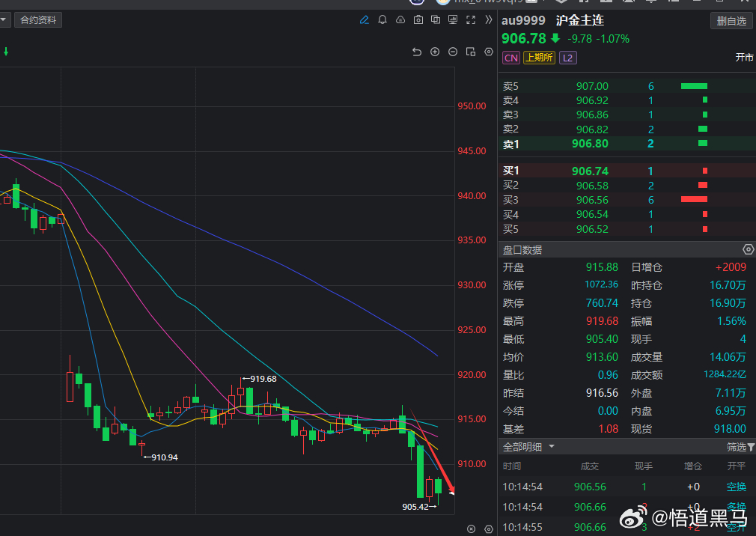Select the 卖3 price 906.86
The image size is (756, 536).
(x=592, y=115)
